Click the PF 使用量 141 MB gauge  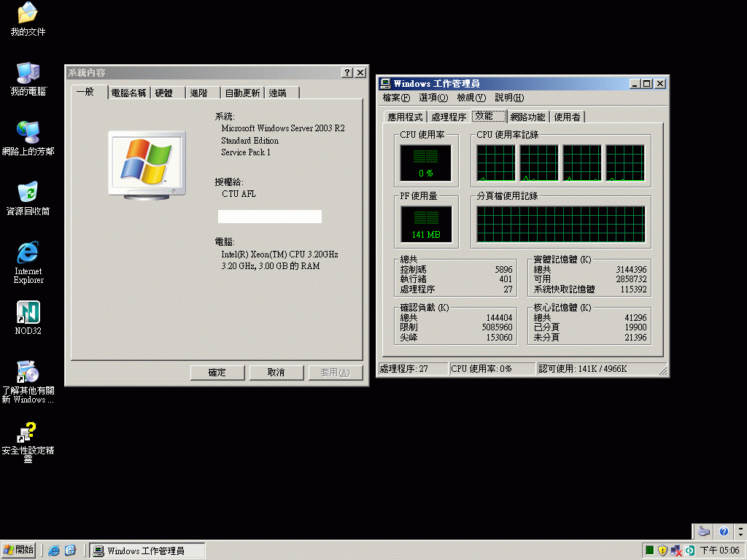coord(426,225)
